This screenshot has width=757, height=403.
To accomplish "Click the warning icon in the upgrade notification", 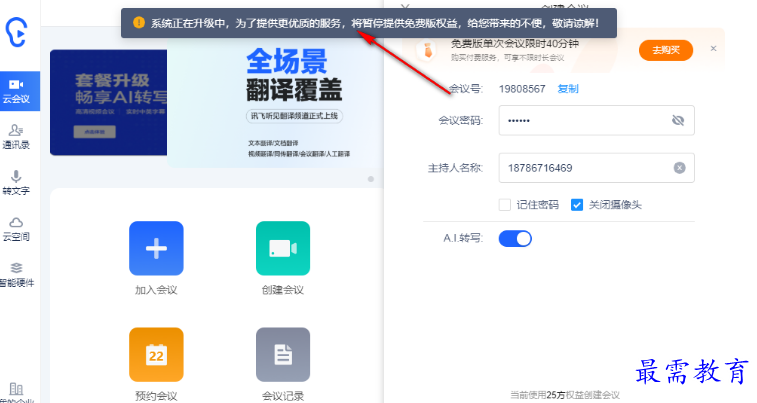I will point(139,23).
